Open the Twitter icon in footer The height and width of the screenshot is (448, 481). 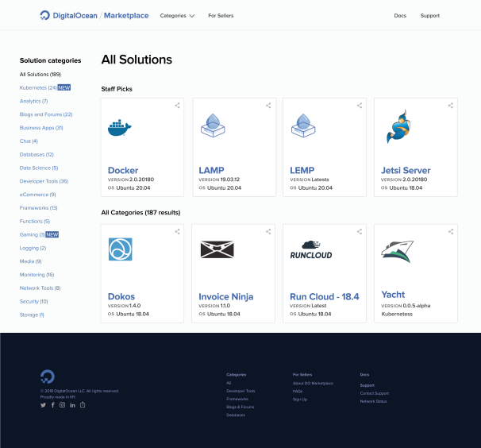44,405
